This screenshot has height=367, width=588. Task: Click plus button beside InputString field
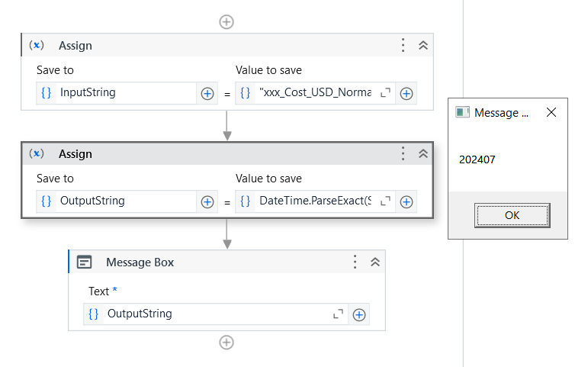pos(207,93)
